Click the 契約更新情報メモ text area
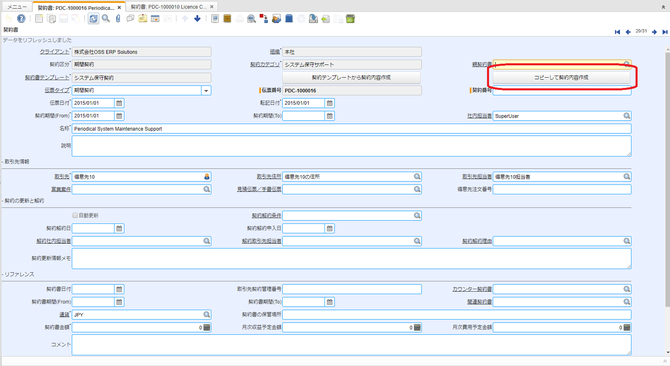Viewport: 670px width, 366px height. [x=351, y=259]
